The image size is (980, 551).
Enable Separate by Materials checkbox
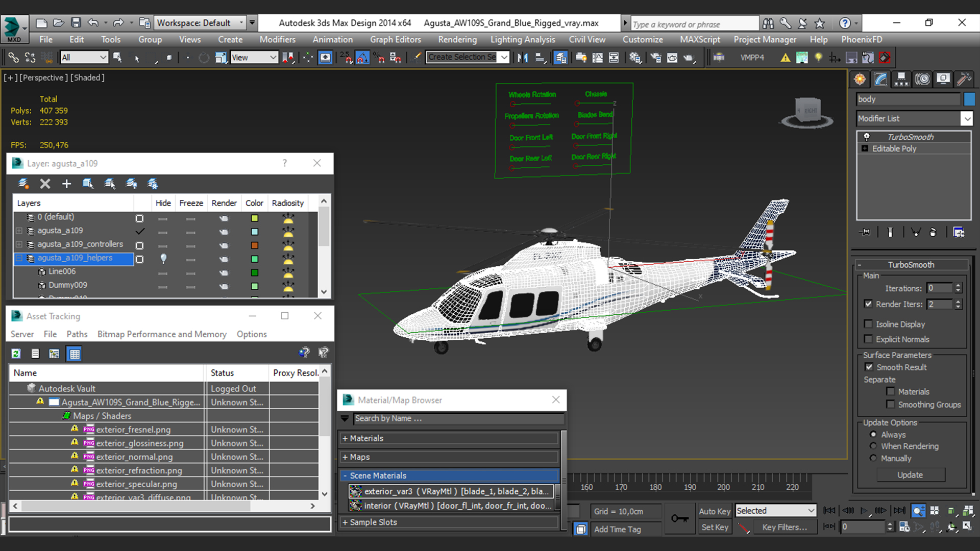891,391
